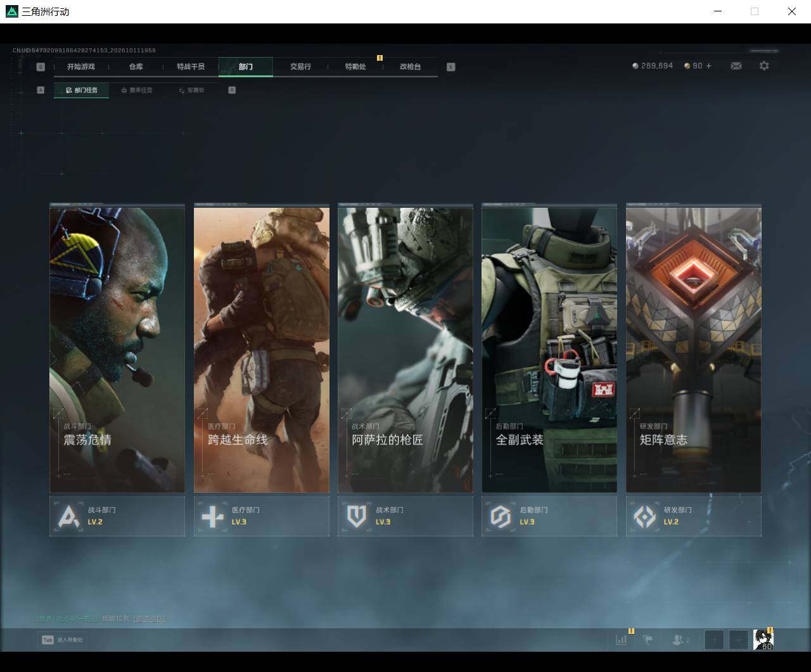Open the 交易行 tab

(x=300, y=67)
